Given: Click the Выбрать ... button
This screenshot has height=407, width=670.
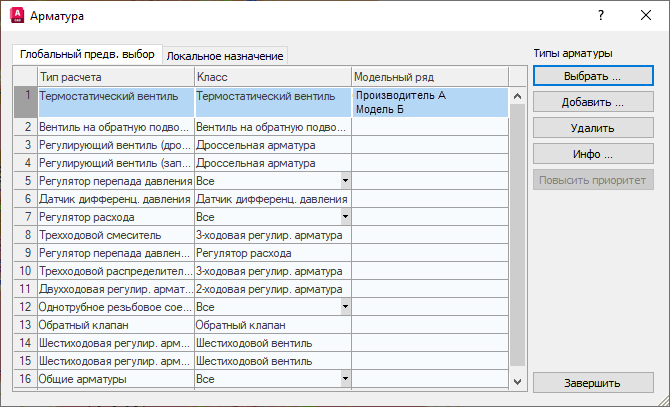Looking at the screenshot, I should 593,76.
